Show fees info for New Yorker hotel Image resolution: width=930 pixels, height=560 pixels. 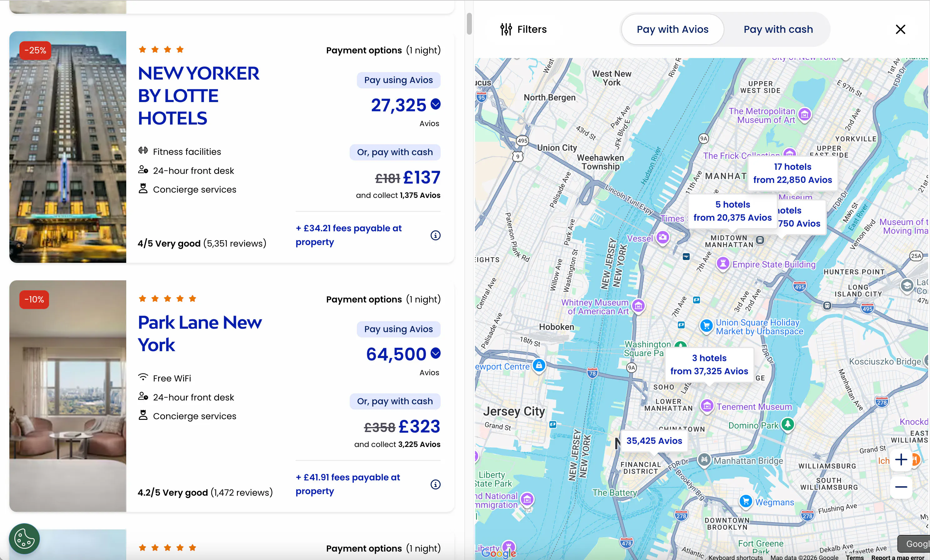(x=435, y=235)
